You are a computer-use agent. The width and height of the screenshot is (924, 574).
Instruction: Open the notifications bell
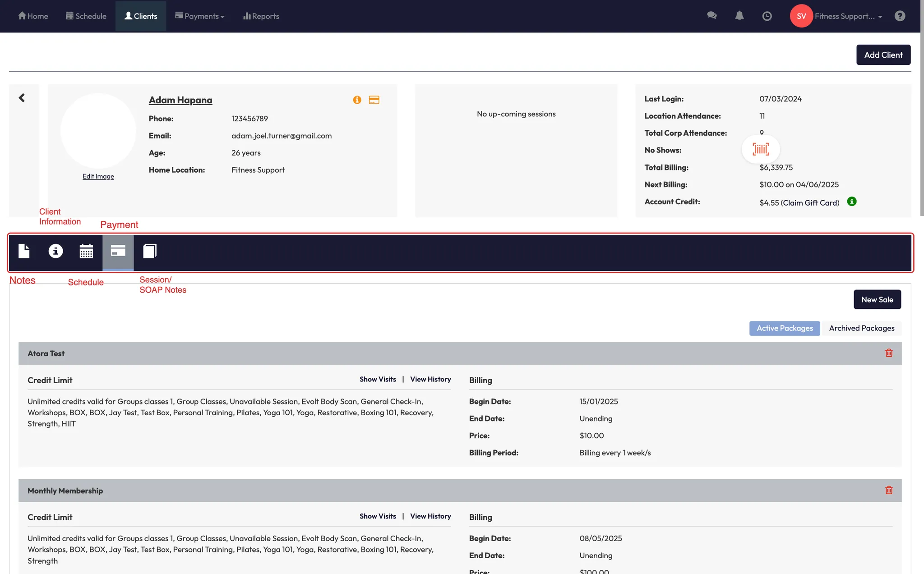coord(739,16)
